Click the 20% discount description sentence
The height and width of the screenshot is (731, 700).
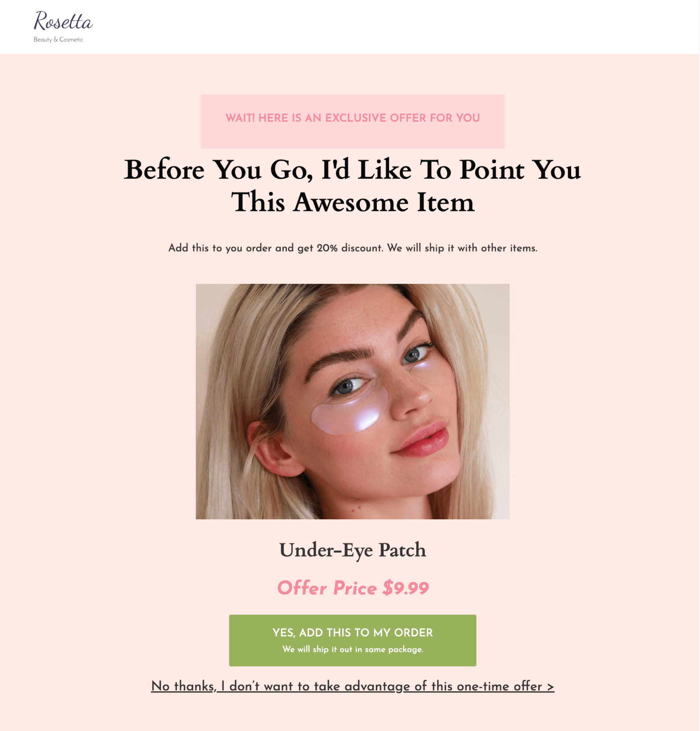pyautogui.click(x=353, y=248)
